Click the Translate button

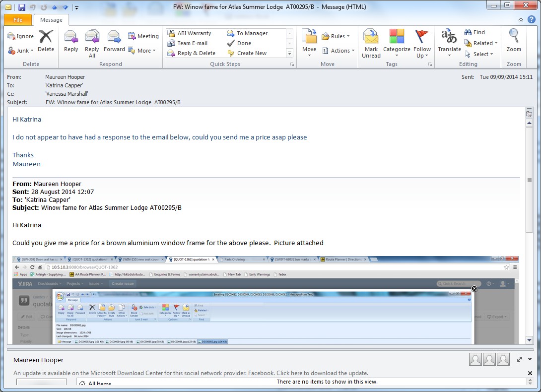point(449,44)
